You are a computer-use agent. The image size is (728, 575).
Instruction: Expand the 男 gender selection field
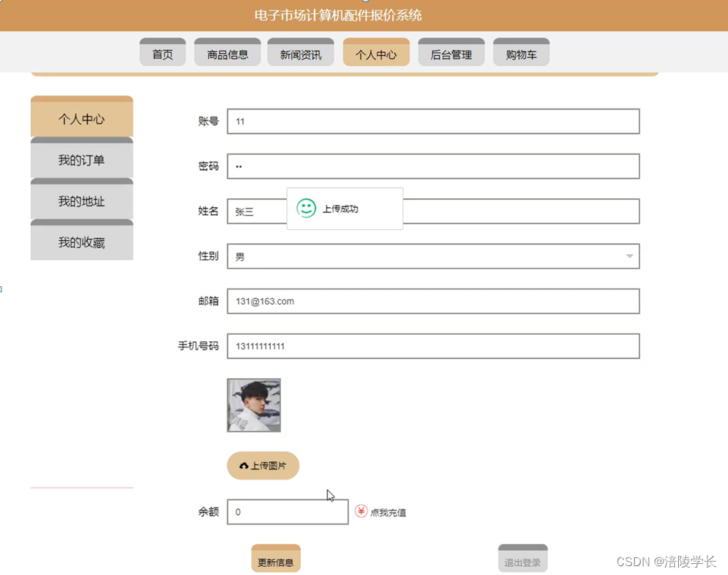pos(433,256)
